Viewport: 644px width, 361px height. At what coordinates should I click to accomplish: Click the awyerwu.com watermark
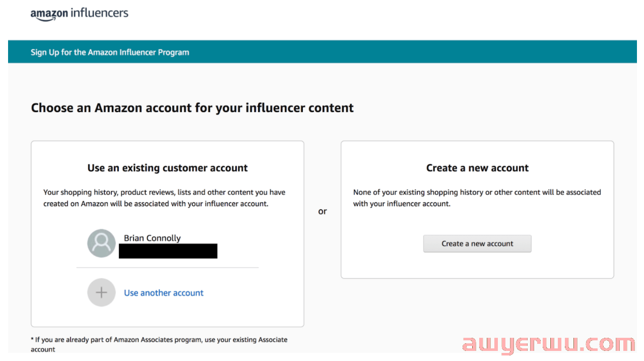548,343
